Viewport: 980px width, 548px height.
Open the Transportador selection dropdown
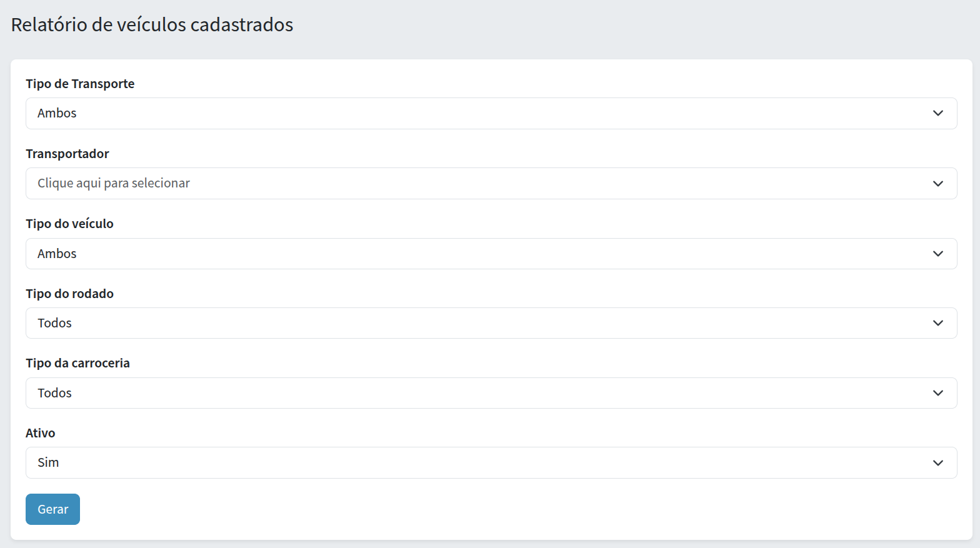coord(491,184)
